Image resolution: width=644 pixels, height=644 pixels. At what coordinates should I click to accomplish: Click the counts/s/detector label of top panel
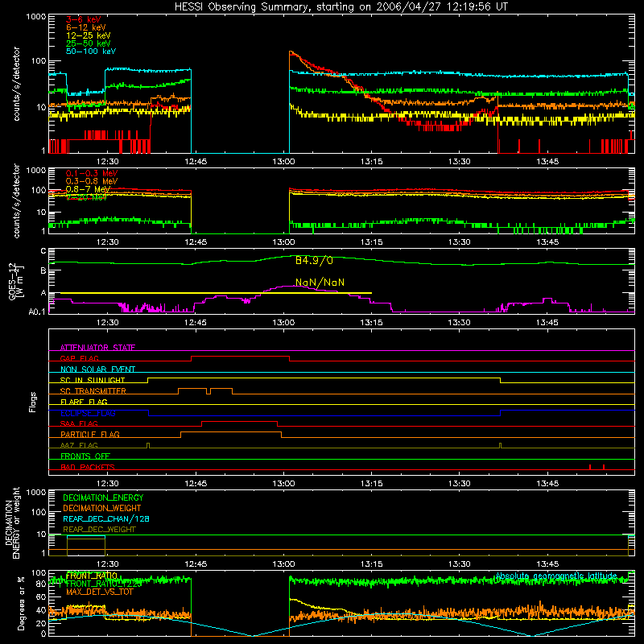coord(16,84)
